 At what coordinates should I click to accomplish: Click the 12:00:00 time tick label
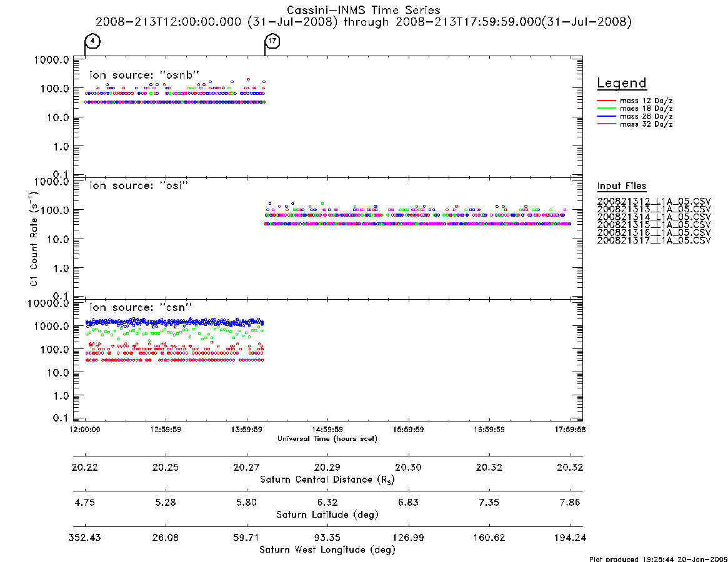pyautogui.click(x=85, y=430)
